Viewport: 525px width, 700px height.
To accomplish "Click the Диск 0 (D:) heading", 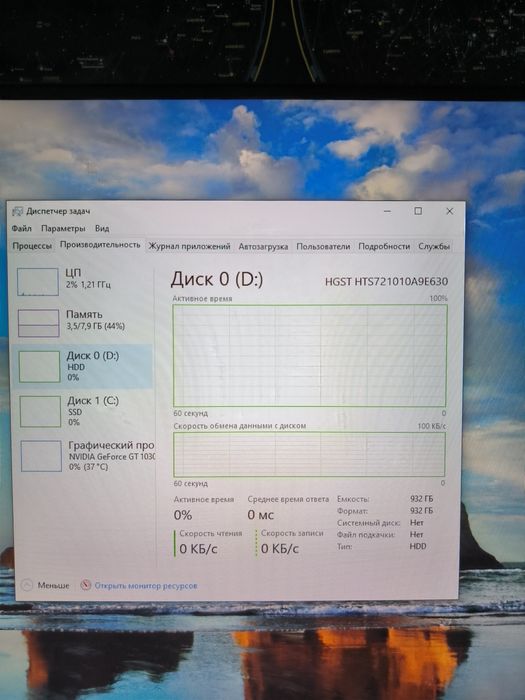I will coord(217,279).
